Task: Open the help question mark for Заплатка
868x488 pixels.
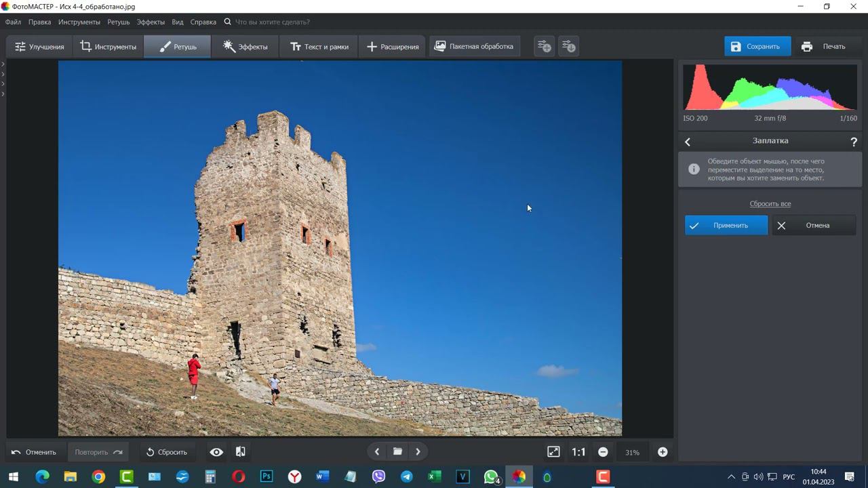Action: tap(854, 142)
